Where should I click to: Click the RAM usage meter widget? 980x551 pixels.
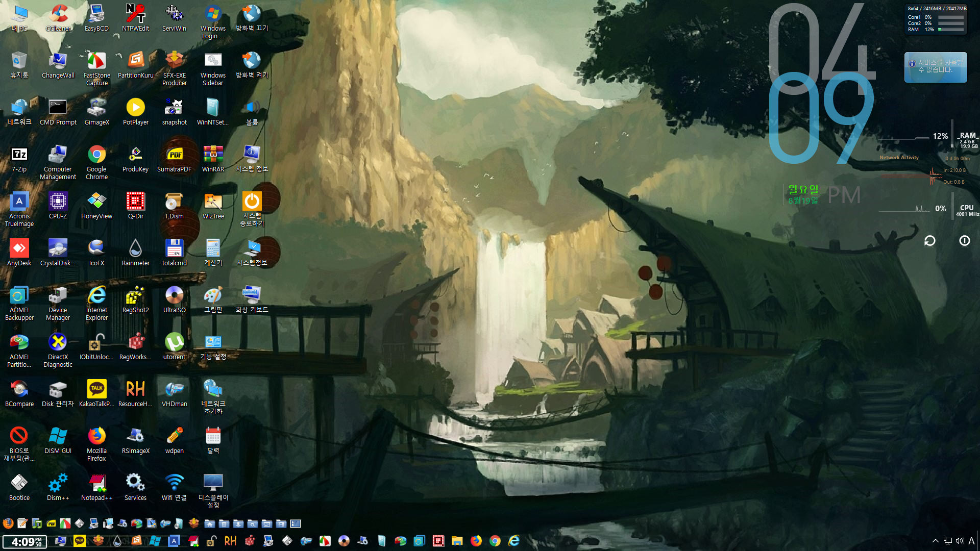pos(928,138)
